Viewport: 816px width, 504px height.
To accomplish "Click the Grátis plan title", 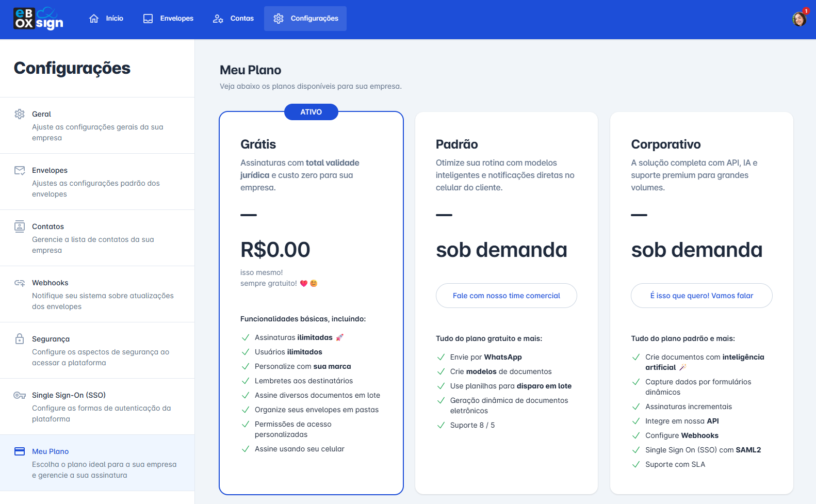I will click(x=258, y=144).
